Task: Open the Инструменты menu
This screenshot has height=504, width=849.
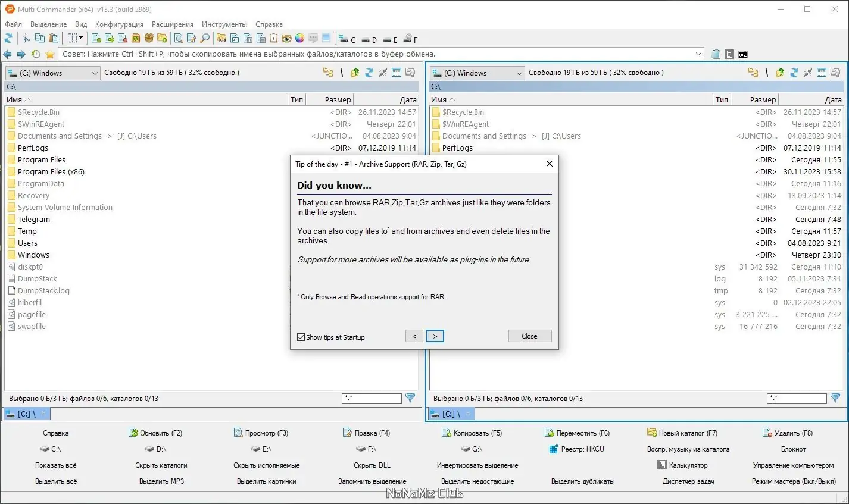Action: pos(224,24)
